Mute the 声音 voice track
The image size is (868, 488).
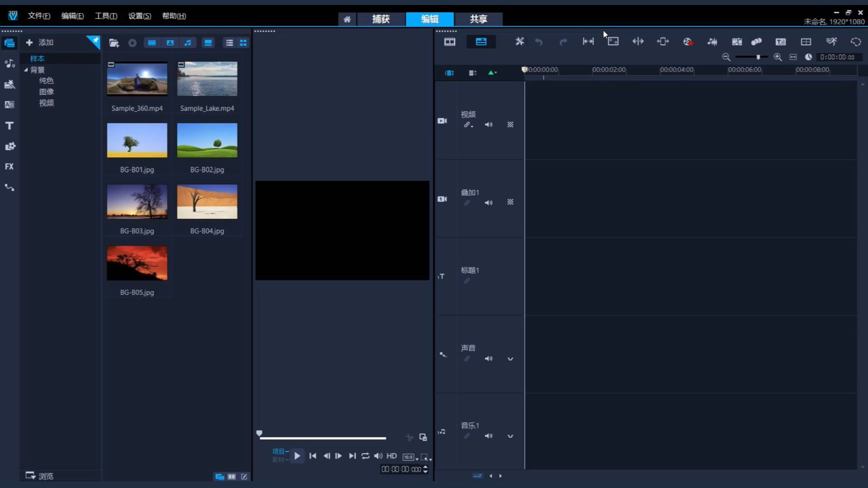click(489, 359)
